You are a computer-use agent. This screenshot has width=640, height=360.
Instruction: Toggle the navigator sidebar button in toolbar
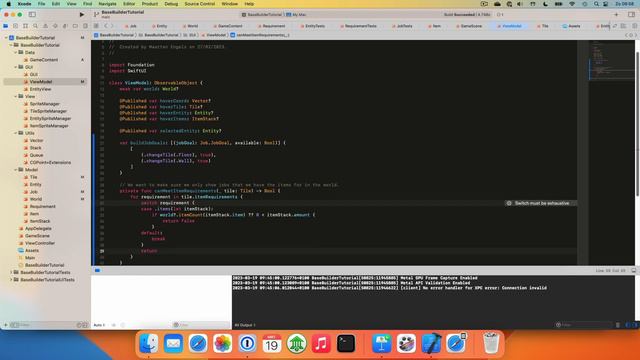32,15
